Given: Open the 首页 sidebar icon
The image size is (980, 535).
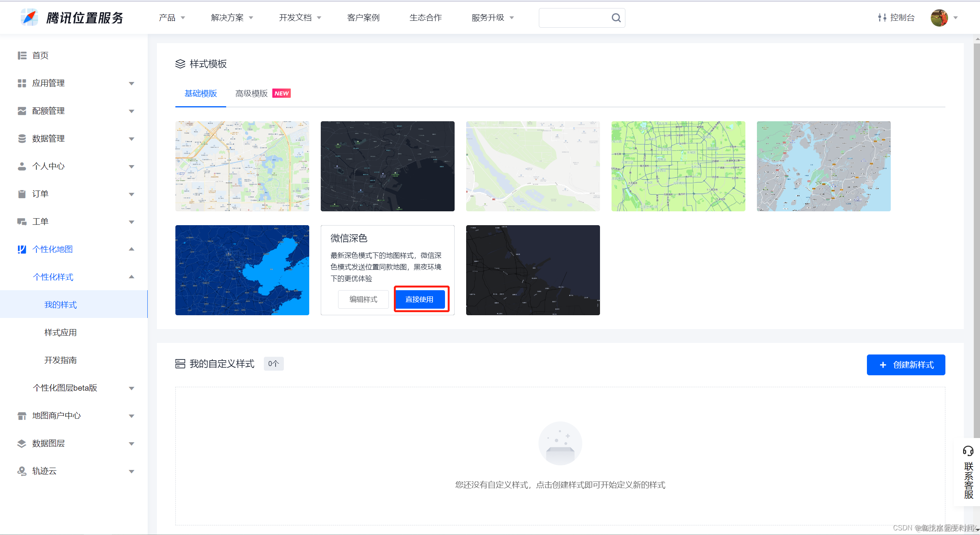Looking at the screenshot, I should click(x=22, y=55).
